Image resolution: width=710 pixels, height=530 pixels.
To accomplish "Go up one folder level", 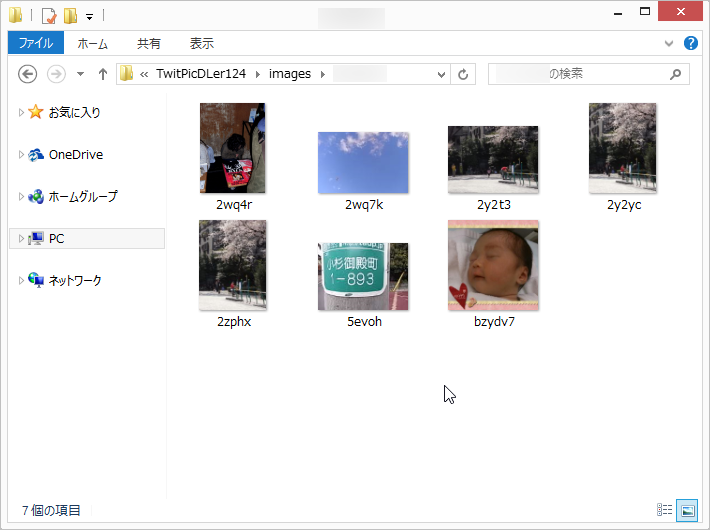I will [103, 74].
